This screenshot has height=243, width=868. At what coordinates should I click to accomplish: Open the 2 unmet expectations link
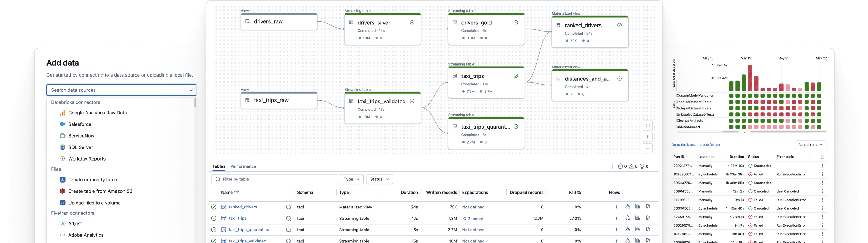[475, 219]
